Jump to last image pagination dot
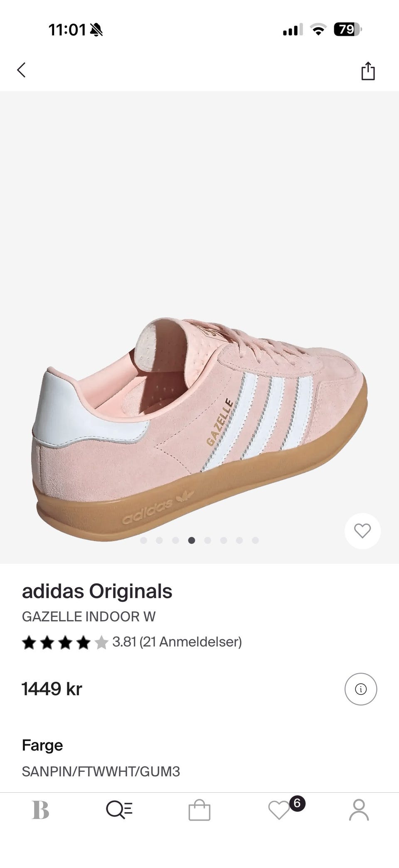399x868 pixels. [x=256, y=541]
